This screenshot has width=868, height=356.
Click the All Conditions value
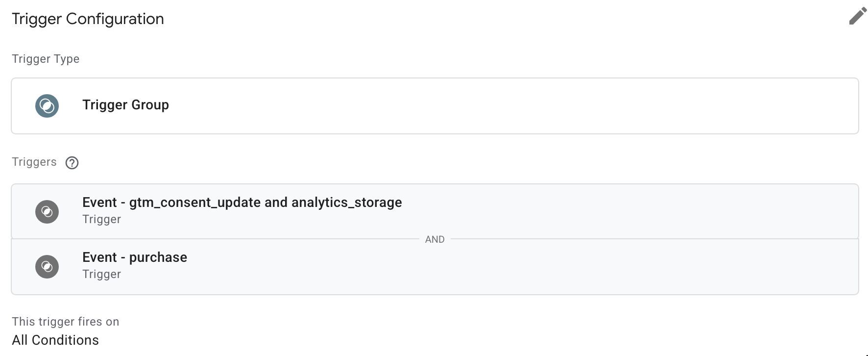tap(55, 340)
